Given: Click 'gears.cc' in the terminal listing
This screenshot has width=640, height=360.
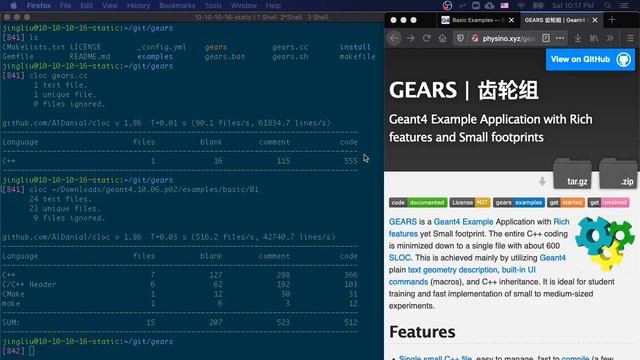Looking at the screenshot, I should tap(290, 47).
